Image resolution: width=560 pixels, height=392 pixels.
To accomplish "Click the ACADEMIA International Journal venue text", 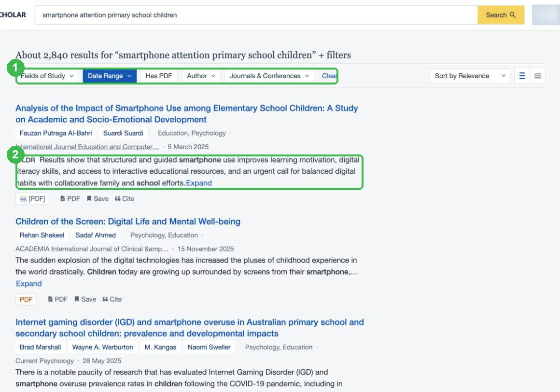I will tap(92, 249).
